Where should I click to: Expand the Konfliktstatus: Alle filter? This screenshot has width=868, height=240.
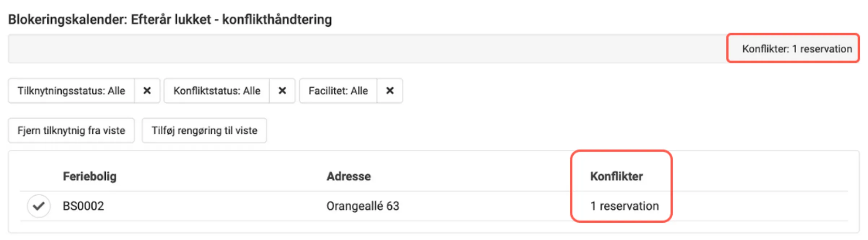coord(217,91)
